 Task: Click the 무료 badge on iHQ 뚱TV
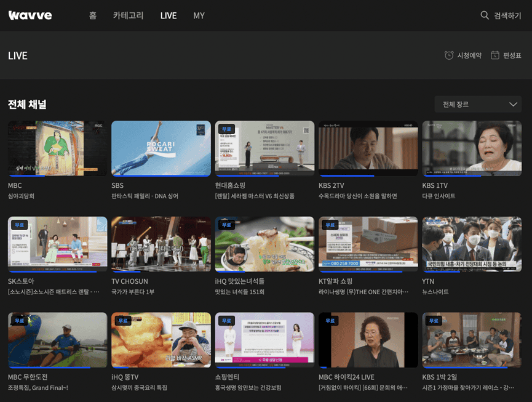coord(123,321)
